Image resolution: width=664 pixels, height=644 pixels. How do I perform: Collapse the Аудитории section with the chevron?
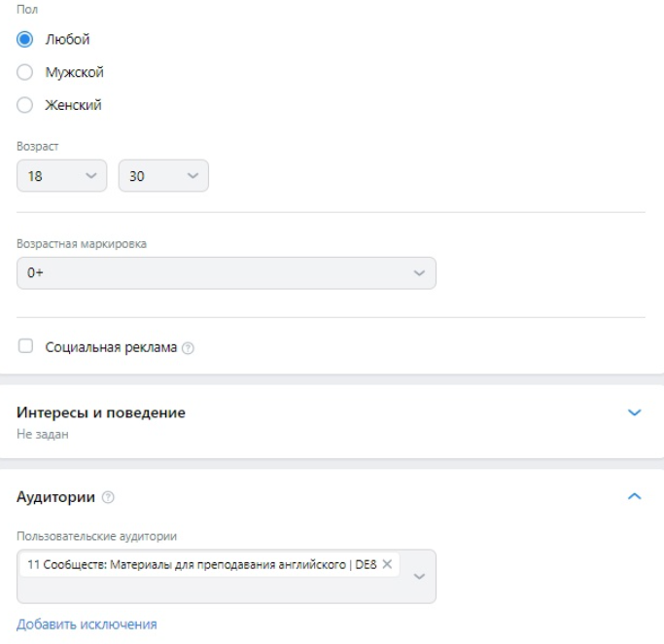pyautogui.click(x=634, y=496)
